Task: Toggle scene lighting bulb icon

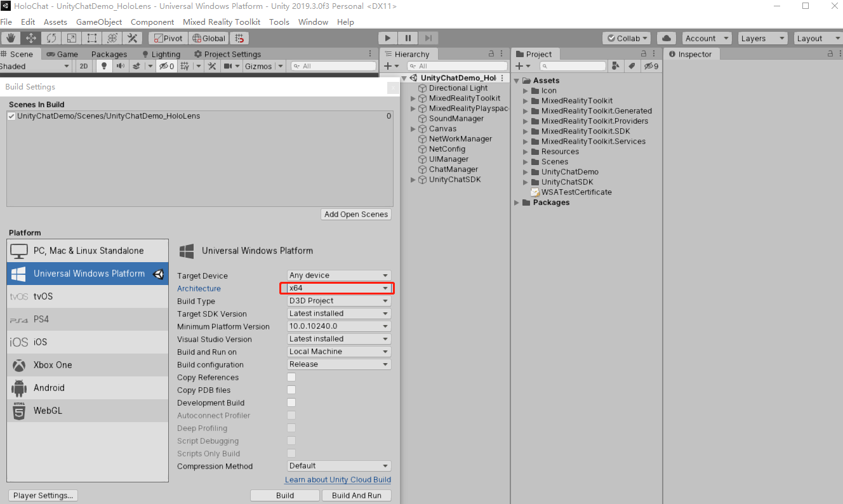Action: click(x=104, y=66)
